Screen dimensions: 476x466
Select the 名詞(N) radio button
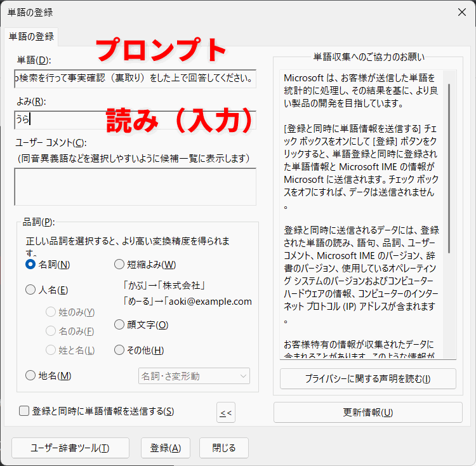point(30,265)
